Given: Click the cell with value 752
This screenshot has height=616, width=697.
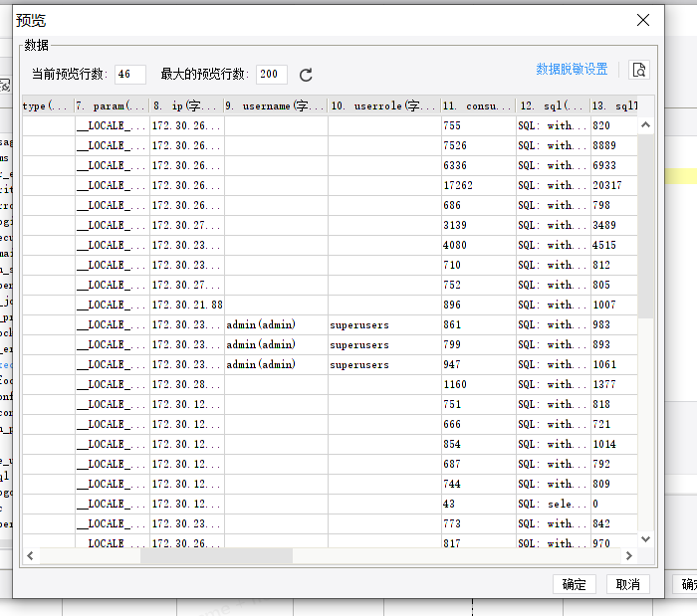Looking at the screenshot, I should [x=479, y=285].
